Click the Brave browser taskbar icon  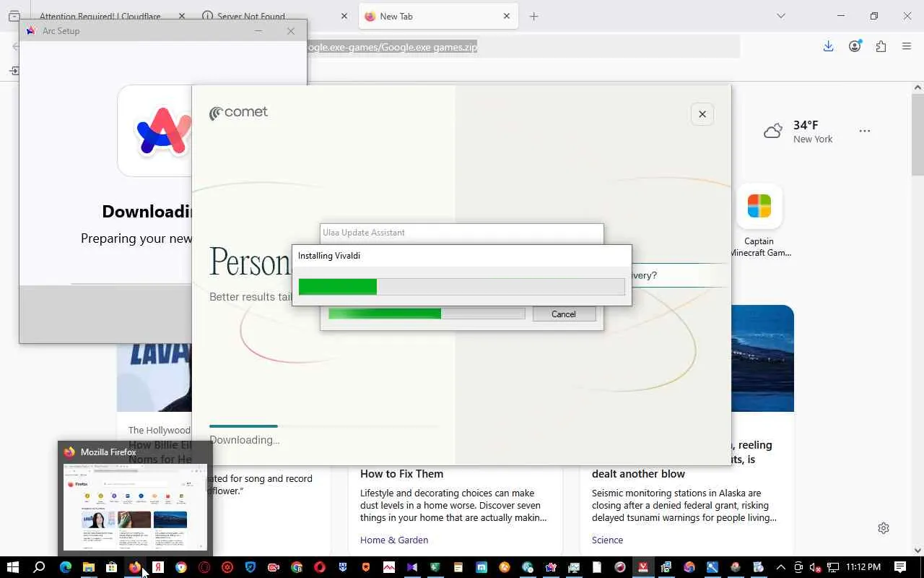coord(366,567)
